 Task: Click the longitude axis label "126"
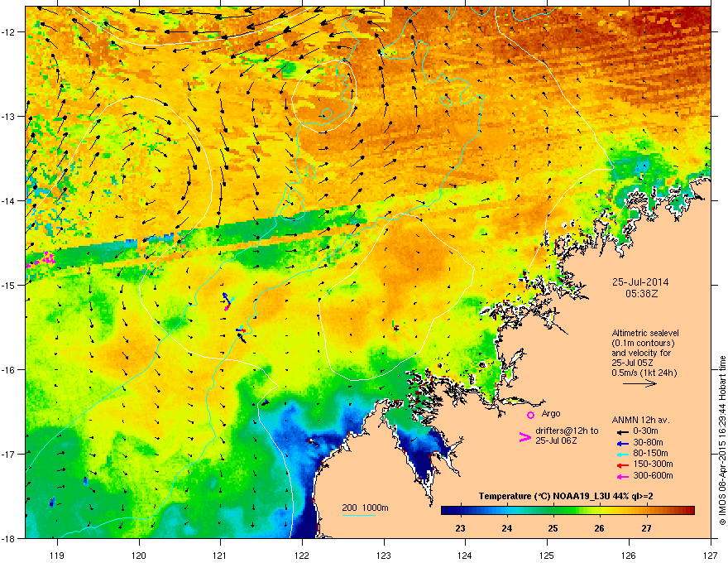pyautogui.click(x=629, y=556)
